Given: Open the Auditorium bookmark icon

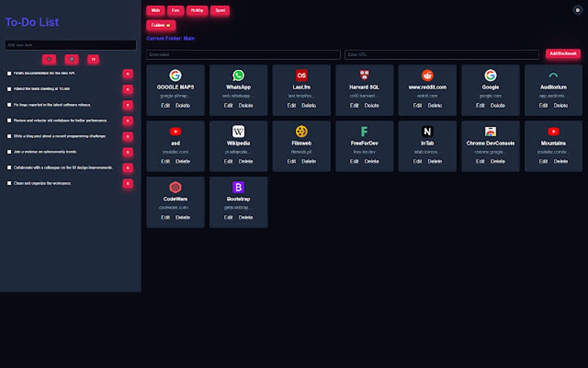Looking at the screenshot, I should pos(553,76).
